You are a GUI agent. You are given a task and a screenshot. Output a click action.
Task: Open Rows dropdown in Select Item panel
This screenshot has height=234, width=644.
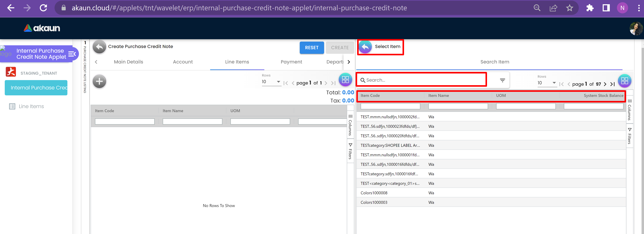pyautogui.click(x=547, y=83)
